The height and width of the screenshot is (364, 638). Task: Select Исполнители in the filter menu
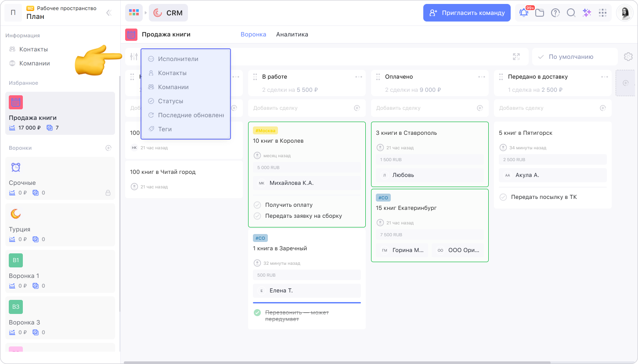178,59
